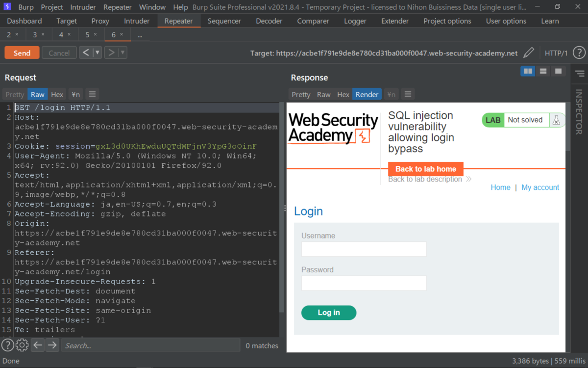Select top-bottom split layout icon
The image size is (588, 368).
pyautogui.click(x=543, y=71)
